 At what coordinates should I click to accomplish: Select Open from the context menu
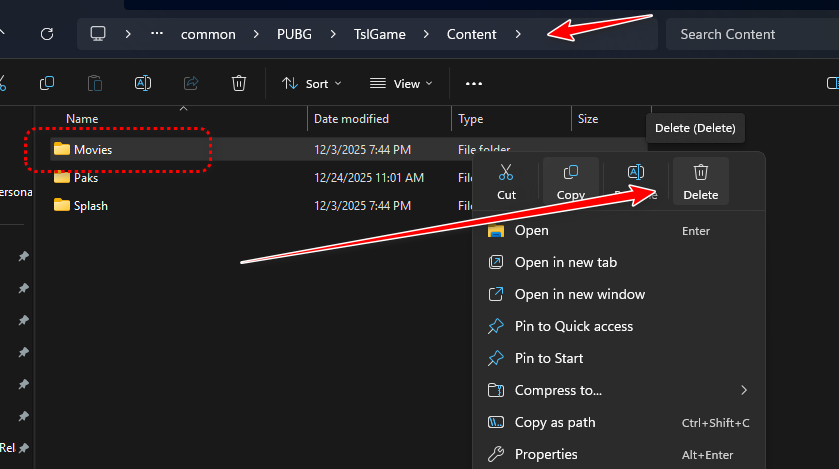(619, 230)
